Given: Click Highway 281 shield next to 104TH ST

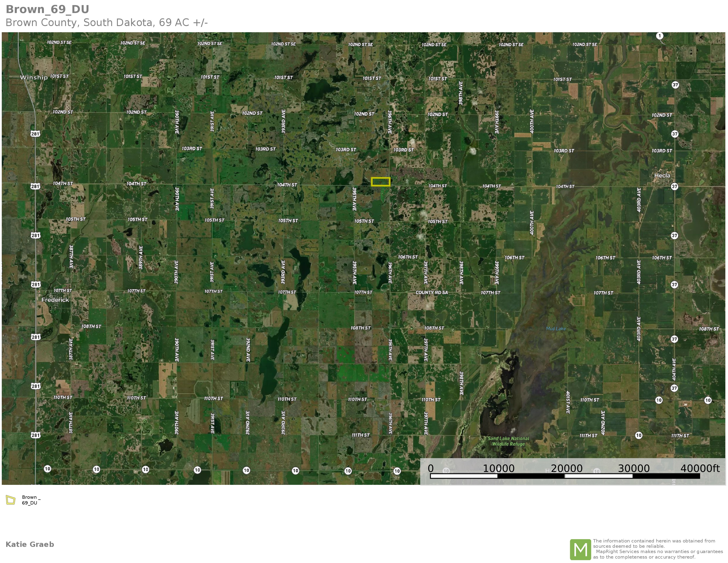Looking at the screenshot, I should pyautogui.click(x=35, y=186).
